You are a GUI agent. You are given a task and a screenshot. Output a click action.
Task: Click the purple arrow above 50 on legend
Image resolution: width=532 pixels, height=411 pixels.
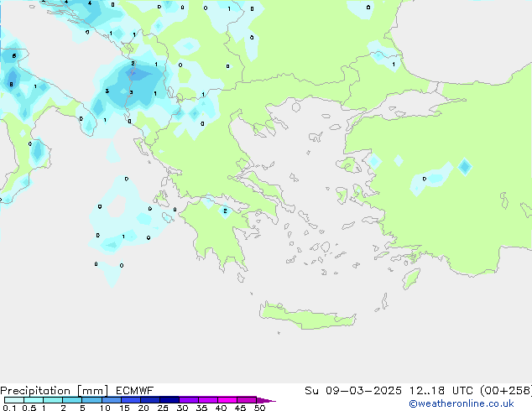tap(266, 400)
